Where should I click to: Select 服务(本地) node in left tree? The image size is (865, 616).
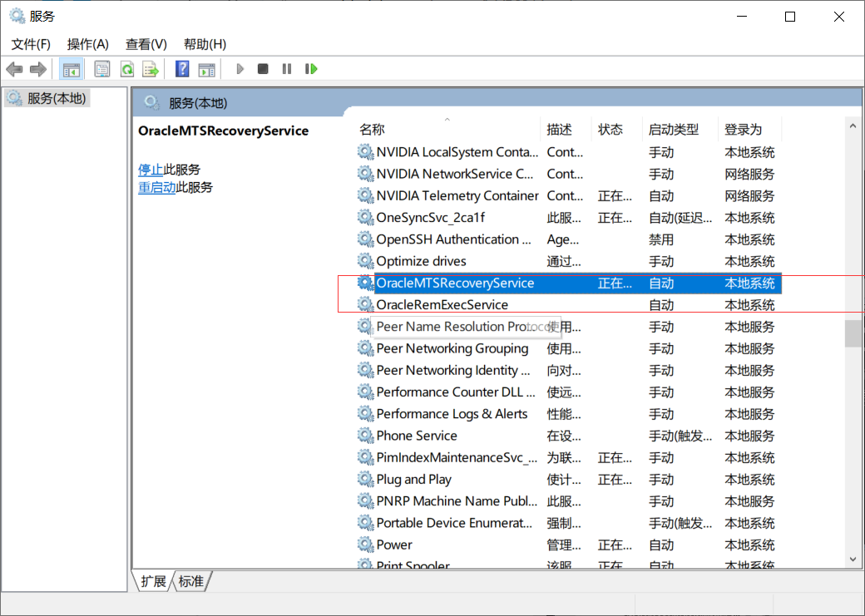click(47, 99)
